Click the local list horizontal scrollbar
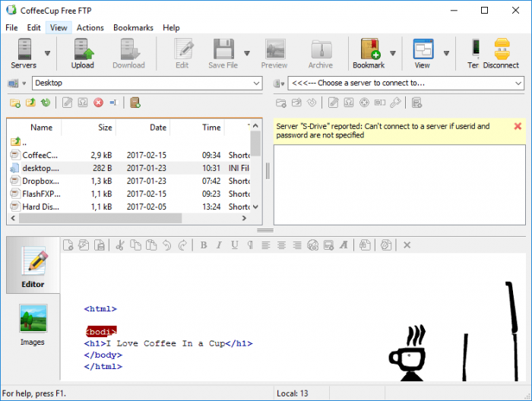This screenshot has width=532, height=401. [100, 218]
